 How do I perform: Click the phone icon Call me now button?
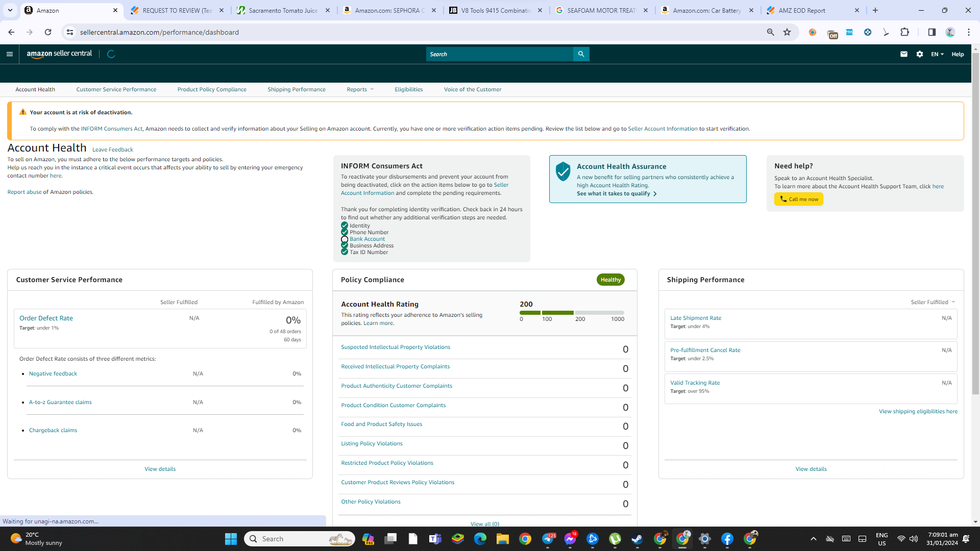tap(799, 199)
